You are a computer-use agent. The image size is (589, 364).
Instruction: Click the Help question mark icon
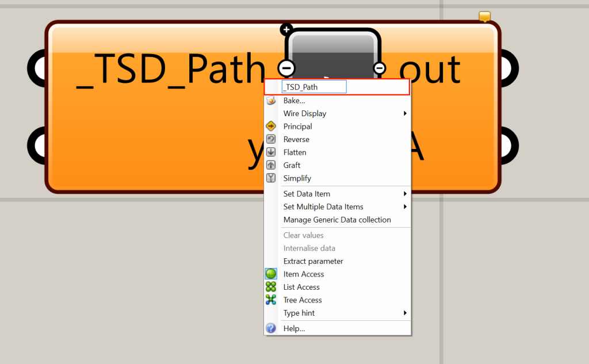point(271,328)
